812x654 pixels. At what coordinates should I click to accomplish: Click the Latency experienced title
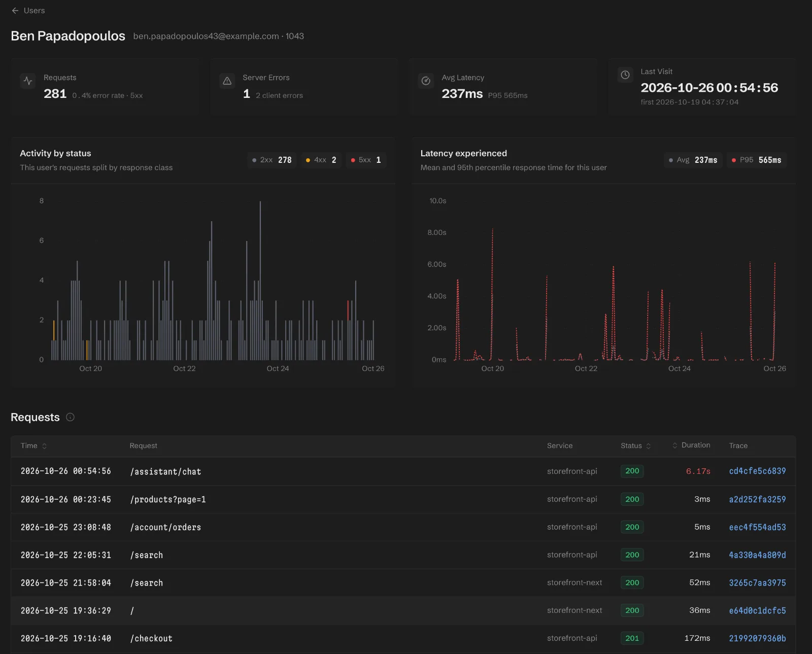[x=463, y=153]
